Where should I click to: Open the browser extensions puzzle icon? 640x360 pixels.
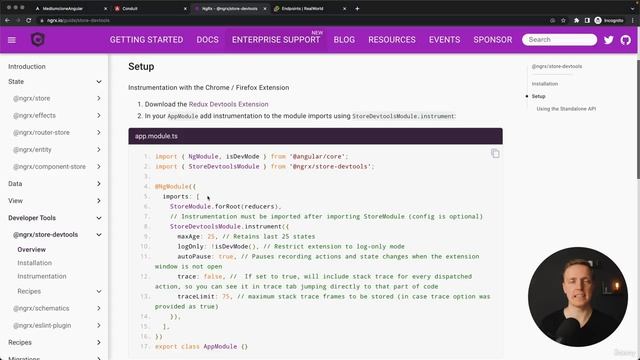pyautogui.click(x=576, y=20)
